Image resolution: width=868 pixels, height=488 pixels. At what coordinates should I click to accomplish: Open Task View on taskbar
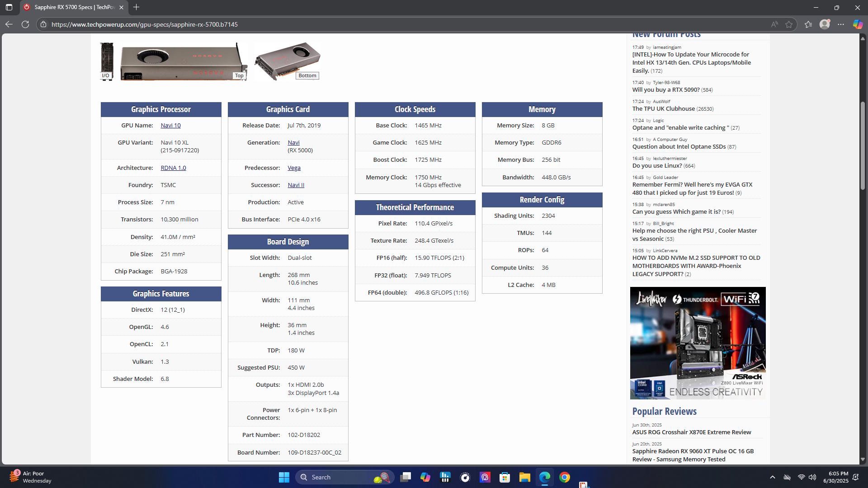(406, 477)
